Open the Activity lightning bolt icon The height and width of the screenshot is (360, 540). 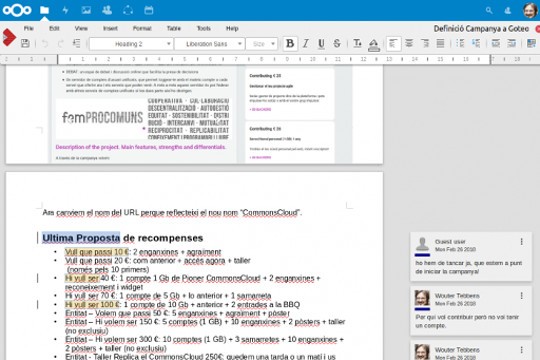(65, 10)
